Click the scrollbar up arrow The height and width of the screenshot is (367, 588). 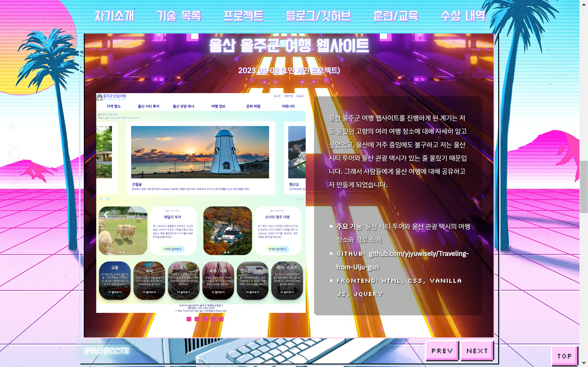coord(584,4)
